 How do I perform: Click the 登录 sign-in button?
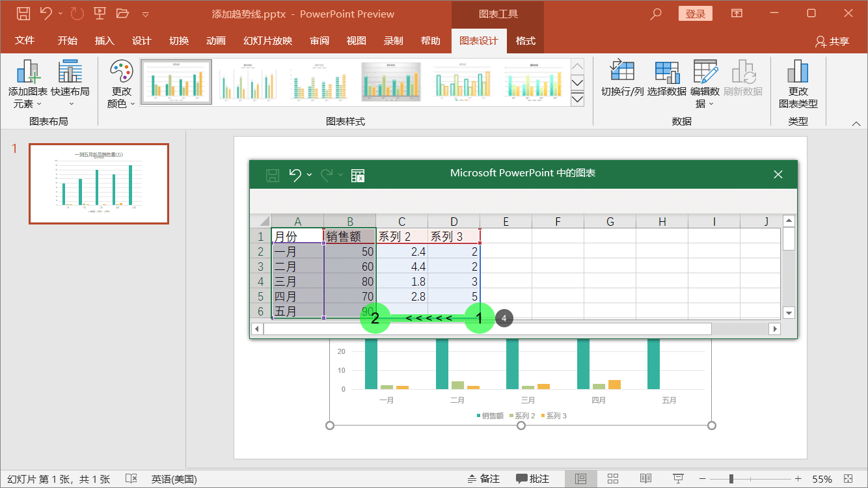pos(695,14)
